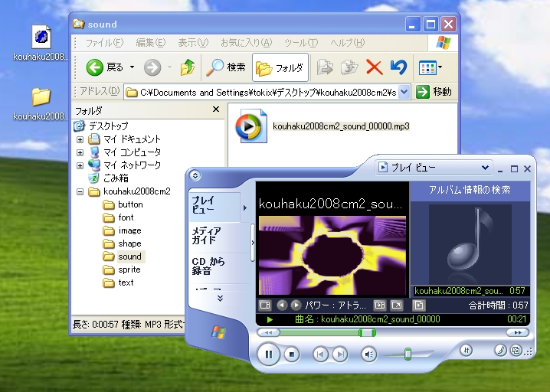This screenshot has height=392, width=550.
Task: Select the image folder in tree
Action: 129,230
